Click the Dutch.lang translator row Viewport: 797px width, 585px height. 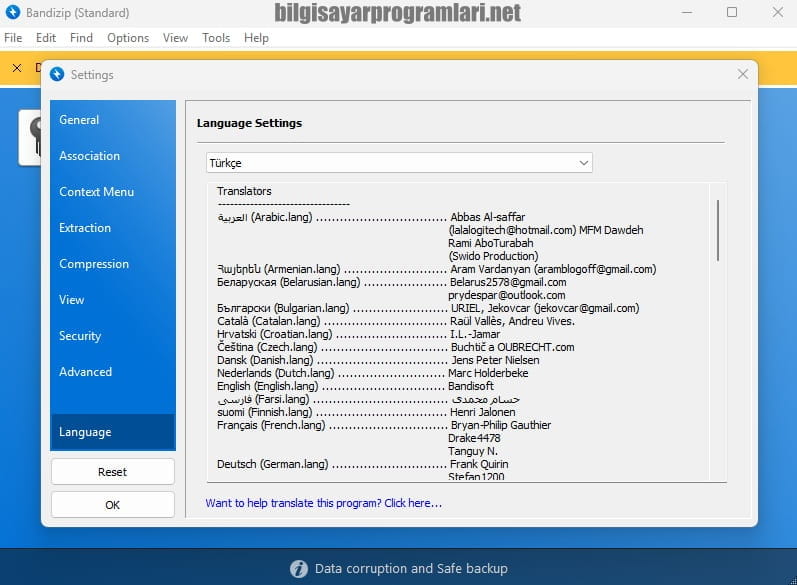(x=373, y=373)
